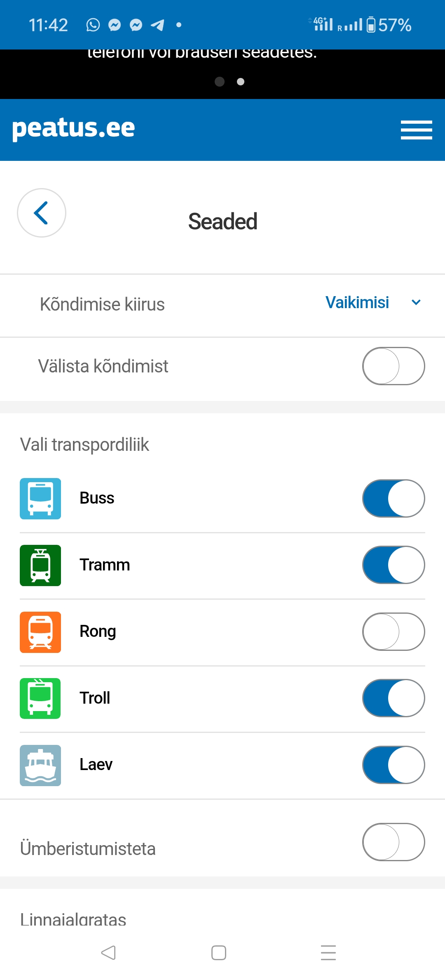
Task: Select first carousel page dot
Action: pyautogui.click(x=220, y=82)
